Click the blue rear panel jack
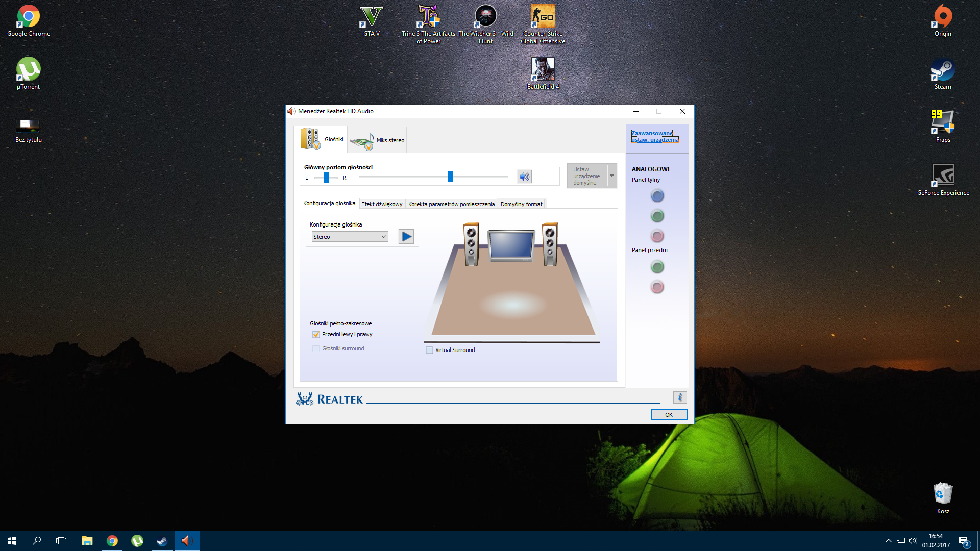Viewport: 980px width, 551px height. pos(657,196)
